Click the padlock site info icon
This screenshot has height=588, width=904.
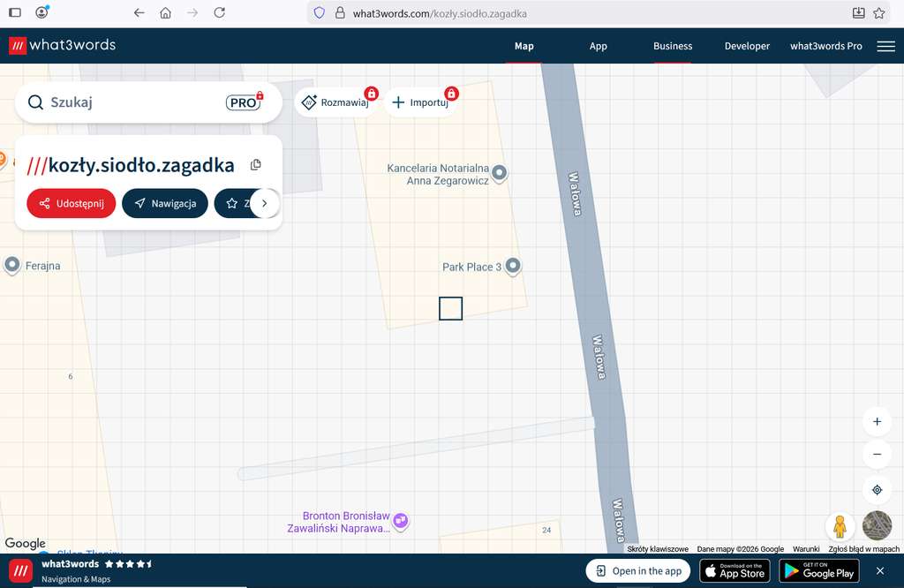[x=340, y=12]
